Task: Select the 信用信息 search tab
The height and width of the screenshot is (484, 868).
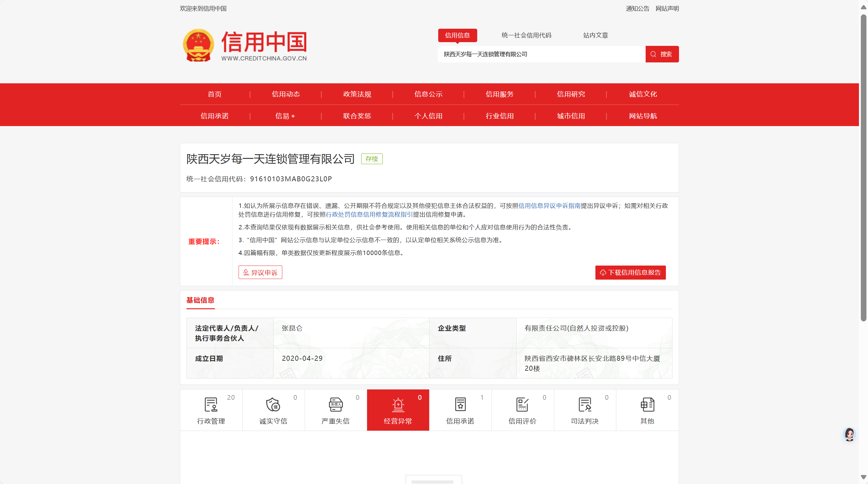Action: [457, 35]
